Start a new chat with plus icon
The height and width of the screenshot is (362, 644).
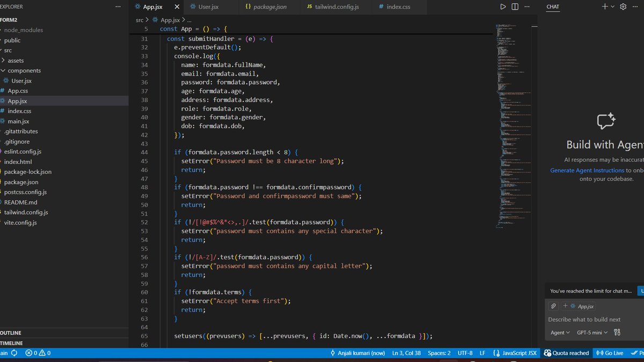(x=605, y=7)
